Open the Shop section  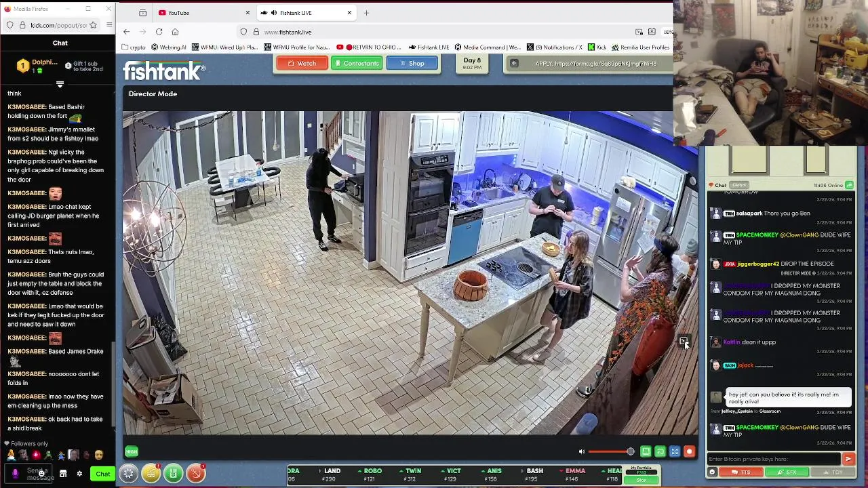coord(412,64)
